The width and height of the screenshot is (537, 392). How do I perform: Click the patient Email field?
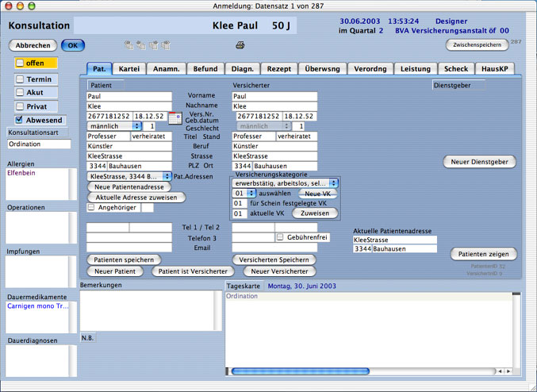click(129, 248)
